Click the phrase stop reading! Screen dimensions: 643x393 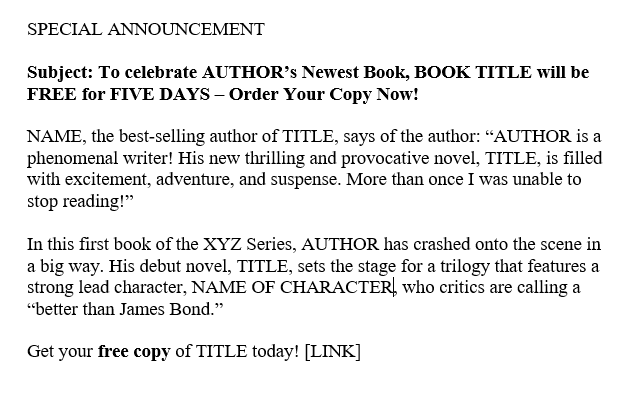coord(75,201)
